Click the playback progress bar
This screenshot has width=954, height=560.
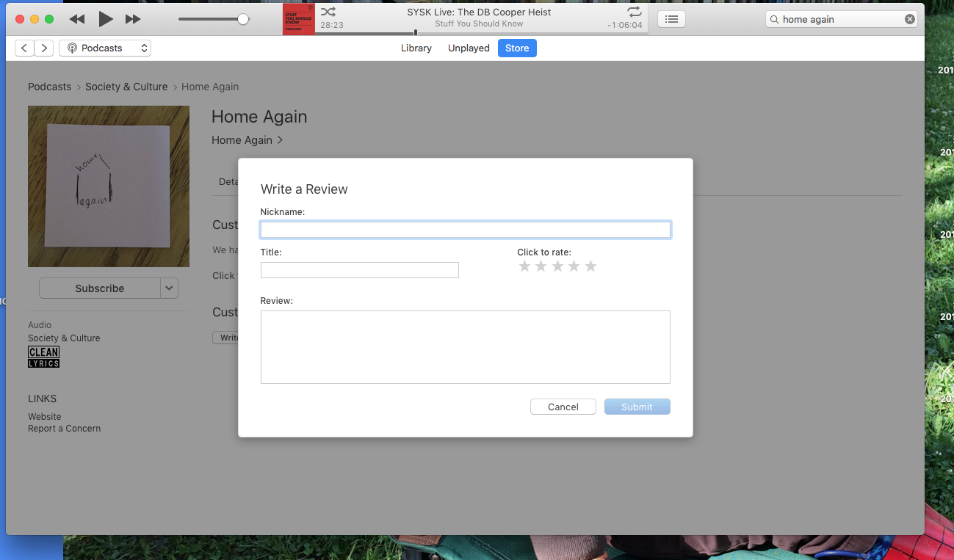point(481,32)
